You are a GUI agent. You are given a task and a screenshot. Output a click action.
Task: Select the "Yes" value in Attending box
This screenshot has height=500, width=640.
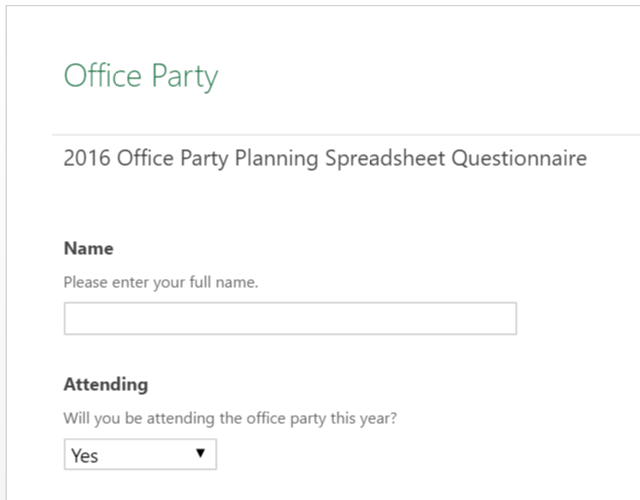(86, 456)
